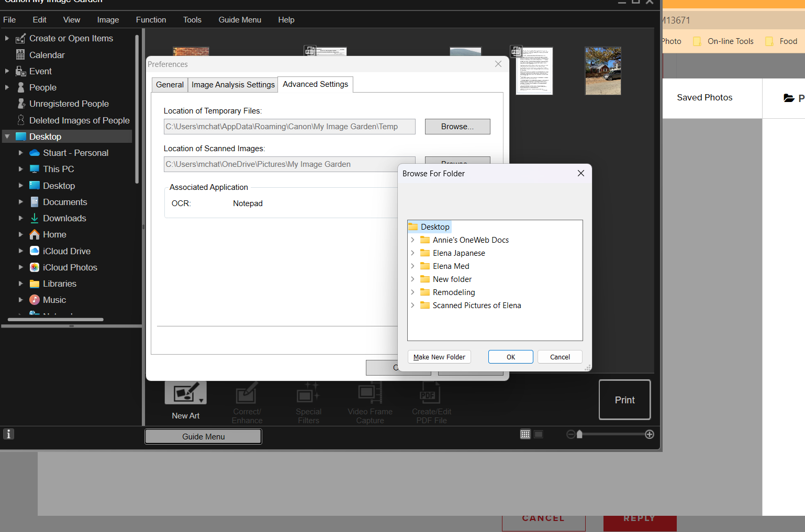Select iCloud Photos in the sidebar

point(70,267)
